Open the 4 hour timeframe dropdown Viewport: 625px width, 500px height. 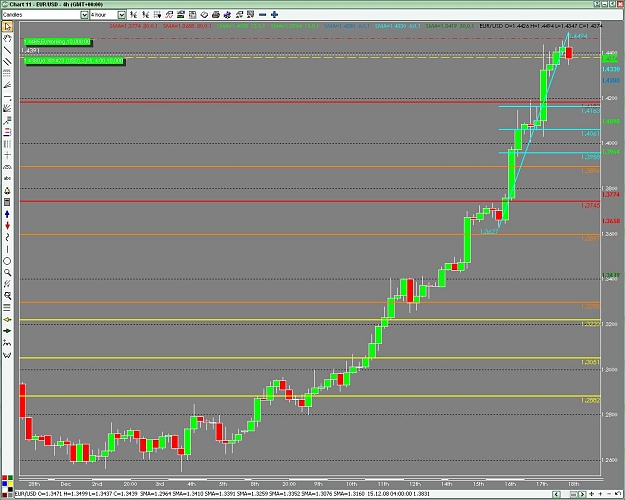click(x=122, y=15)
